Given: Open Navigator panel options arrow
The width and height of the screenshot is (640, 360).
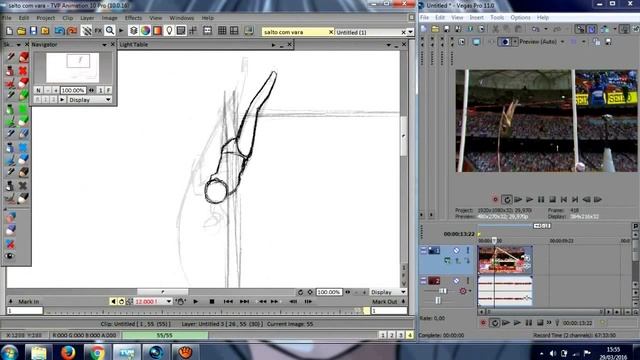Looking at the screenshot, I should pyautogui.click(x=104, y=44).
